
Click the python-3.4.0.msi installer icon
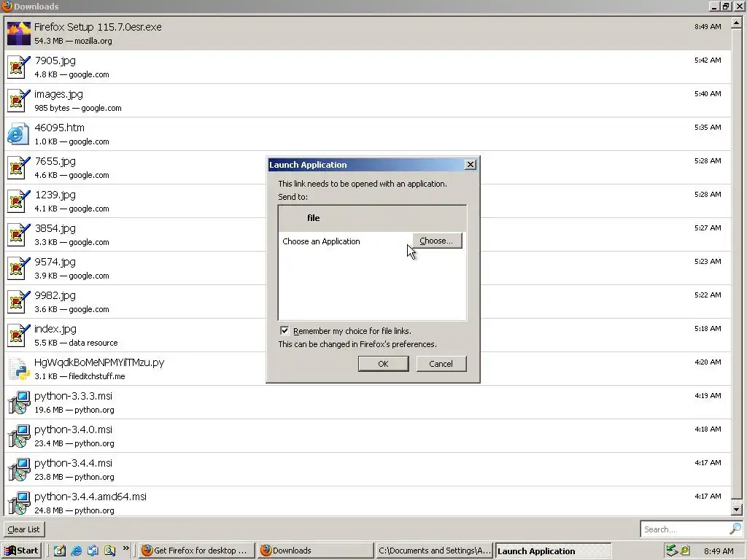point(19,436)
